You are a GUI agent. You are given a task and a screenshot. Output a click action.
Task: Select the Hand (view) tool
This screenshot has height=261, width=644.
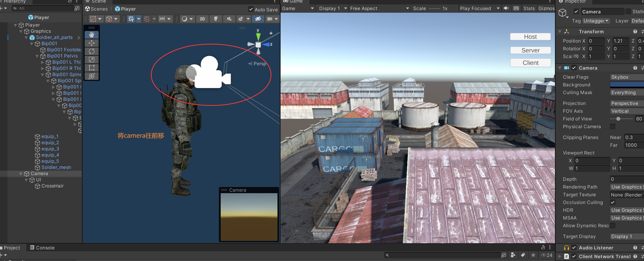tap(92, 35)
